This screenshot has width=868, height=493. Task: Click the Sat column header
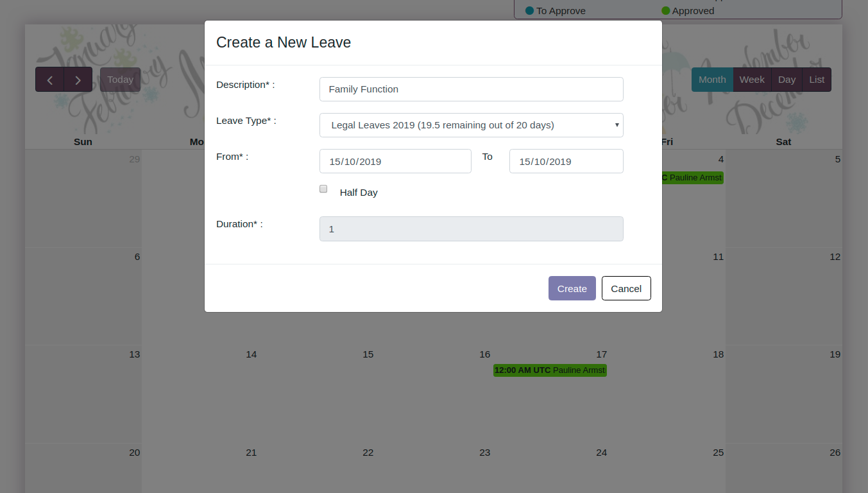click(783, 142)
